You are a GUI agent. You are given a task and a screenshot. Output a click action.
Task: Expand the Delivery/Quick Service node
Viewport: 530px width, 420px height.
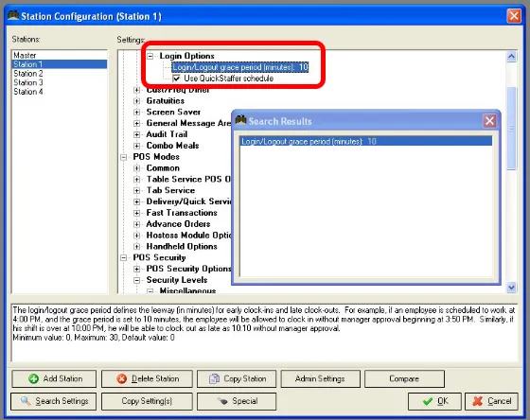pyautogui.click(x=136, y=201)
